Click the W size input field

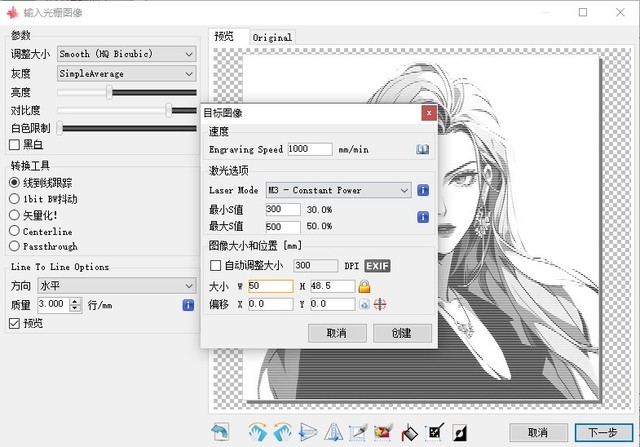[x=271, y=286]
